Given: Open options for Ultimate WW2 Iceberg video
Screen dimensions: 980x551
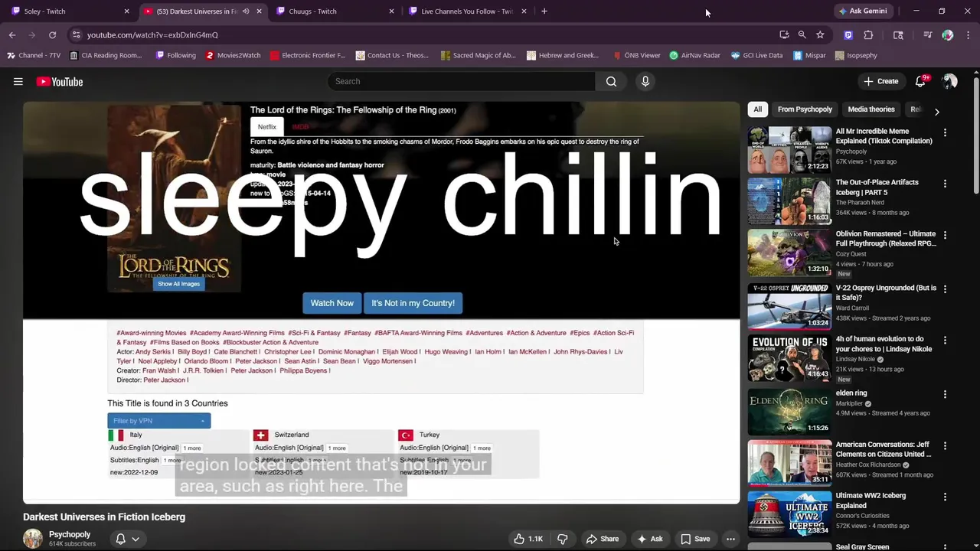Looking at the screenshot, I should point(945,497).
